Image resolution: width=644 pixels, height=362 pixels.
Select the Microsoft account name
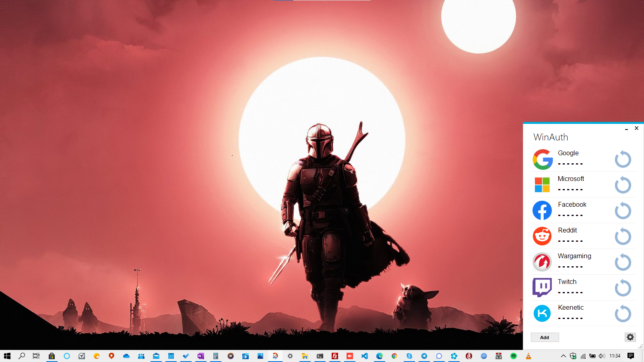(x=571, y=179)
